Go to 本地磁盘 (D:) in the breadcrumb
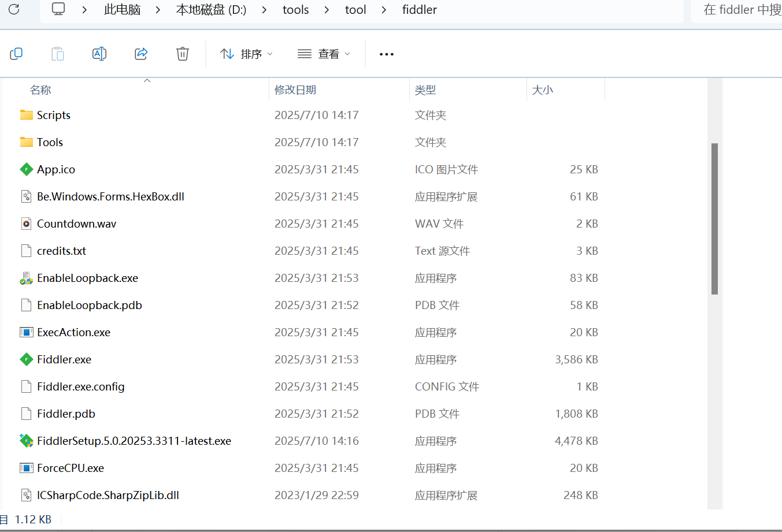Screen dimensions: 782x532 click(x=212, y=10)
